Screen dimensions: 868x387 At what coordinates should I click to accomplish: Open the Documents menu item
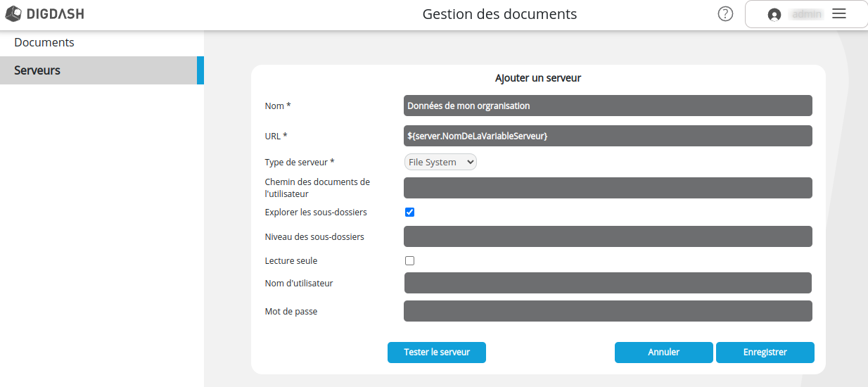[44, 42]
